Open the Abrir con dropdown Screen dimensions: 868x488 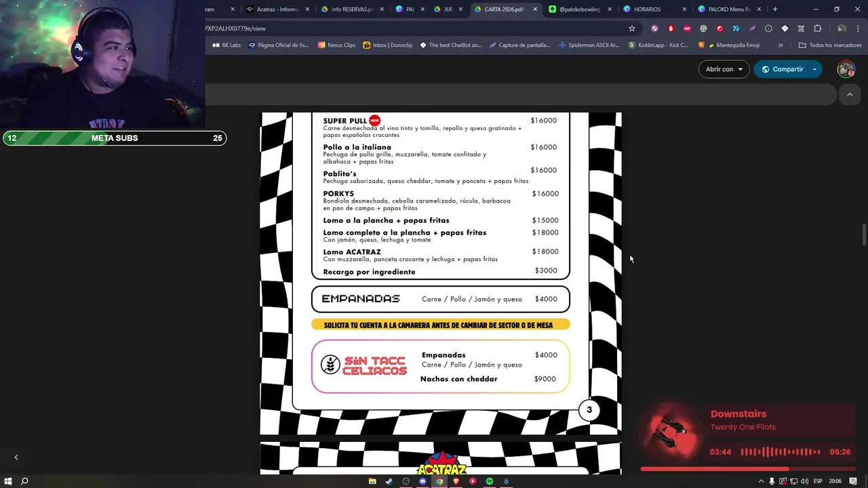tap(724, 69)
